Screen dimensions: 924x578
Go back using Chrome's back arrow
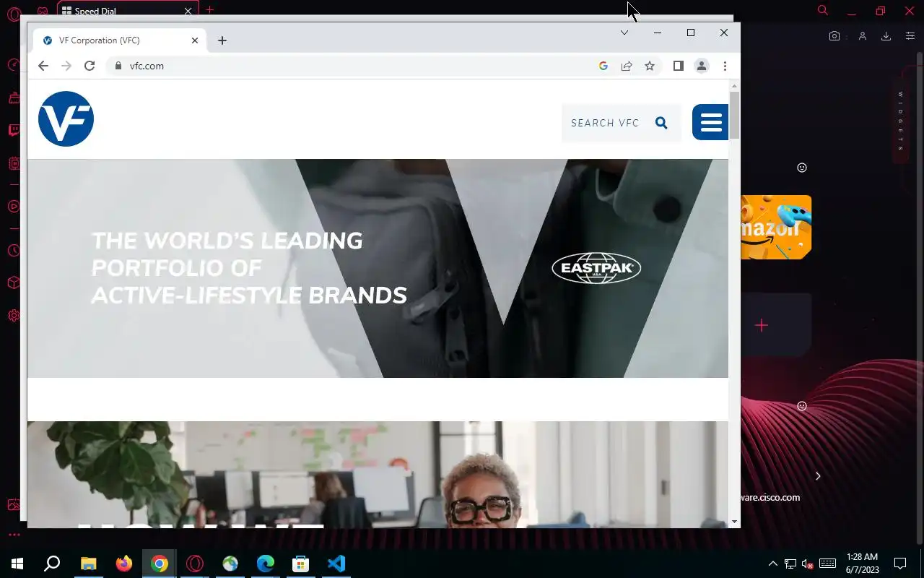point(43,66)
